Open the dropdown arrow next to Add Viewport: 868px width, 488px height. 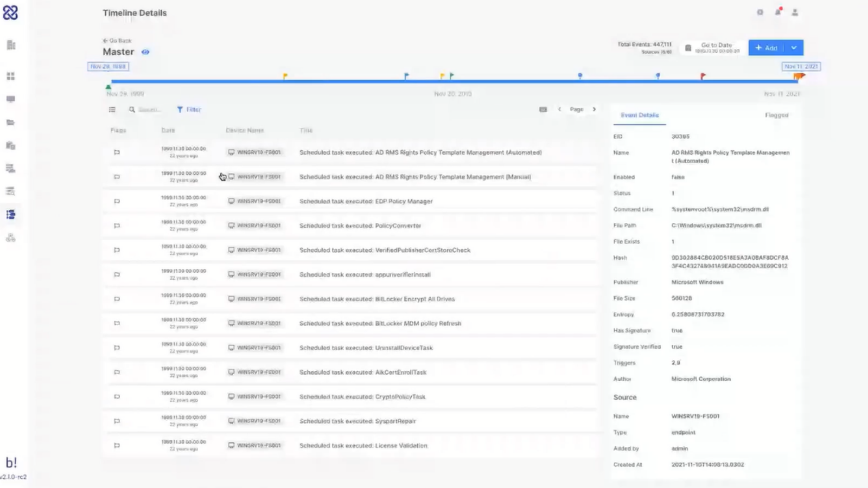pos(794,48)
